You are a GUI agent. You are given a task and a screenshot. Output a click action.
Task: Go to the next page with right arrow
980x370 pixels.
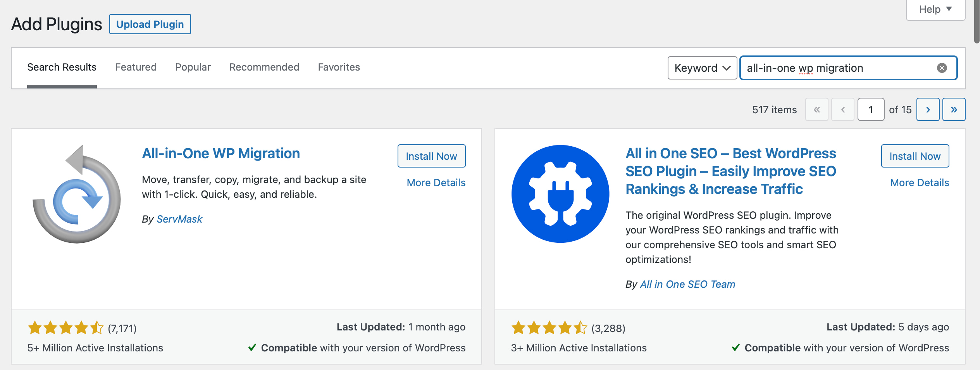[x=928, y=109]
